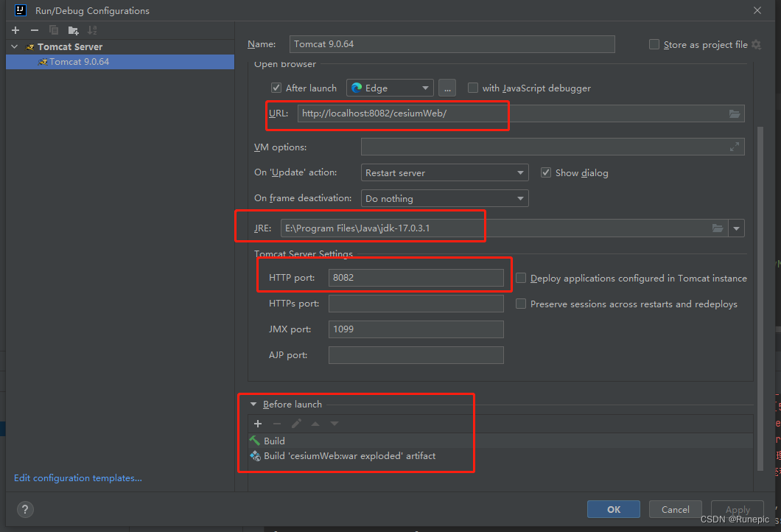This screenshot has width=781, height=532.
Task: Remove the selected configuration
Action: click(x=35, y=30)
